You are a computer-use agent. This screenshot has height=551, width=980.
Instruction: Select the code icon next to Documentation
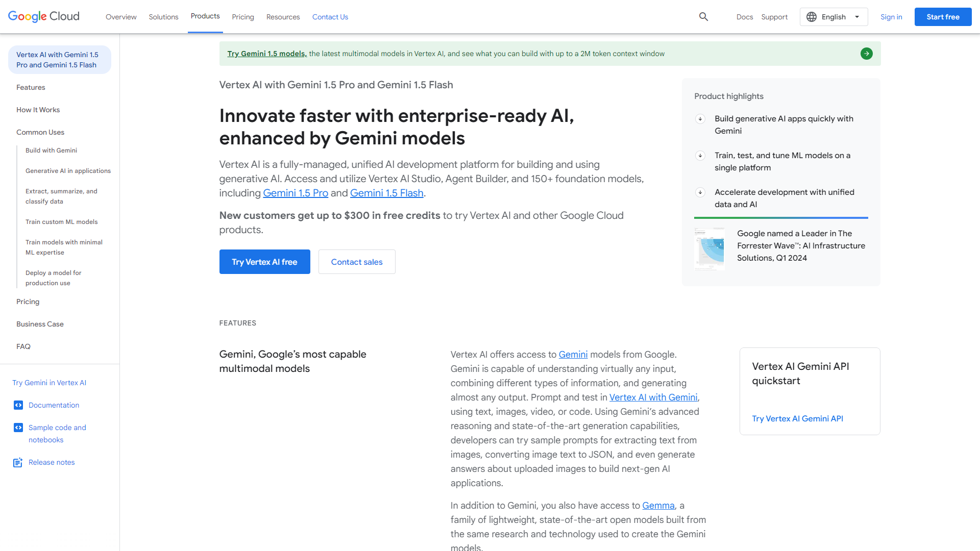pos(18,405)
